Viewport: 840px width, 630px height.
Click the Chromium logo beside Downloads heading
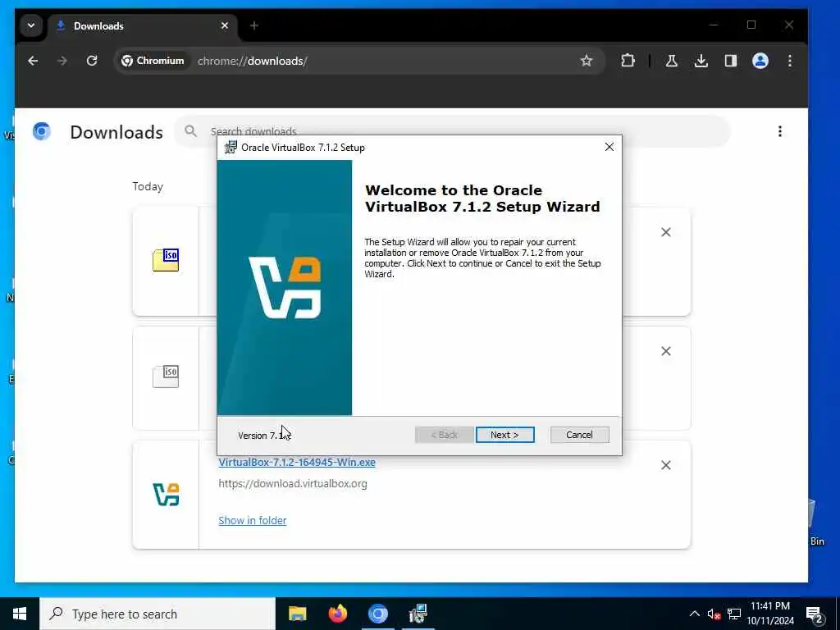pos(41,131)
